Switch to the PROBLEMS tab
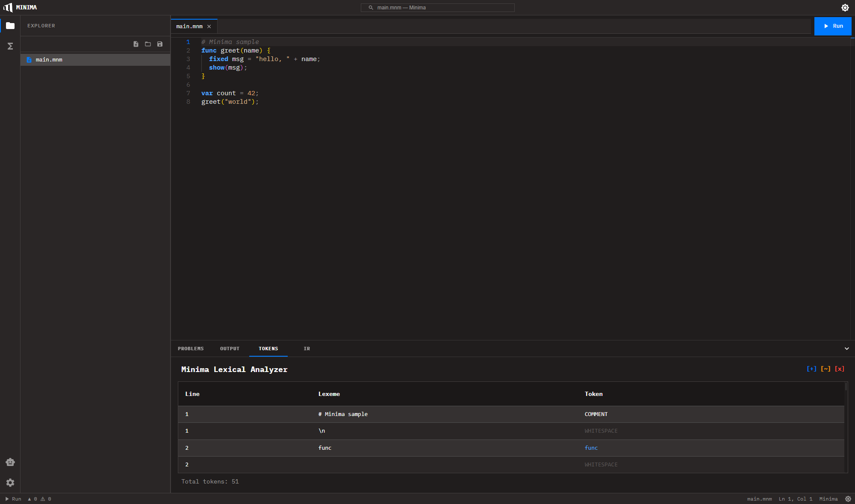The image size is (855, 504). pos(191,349)
